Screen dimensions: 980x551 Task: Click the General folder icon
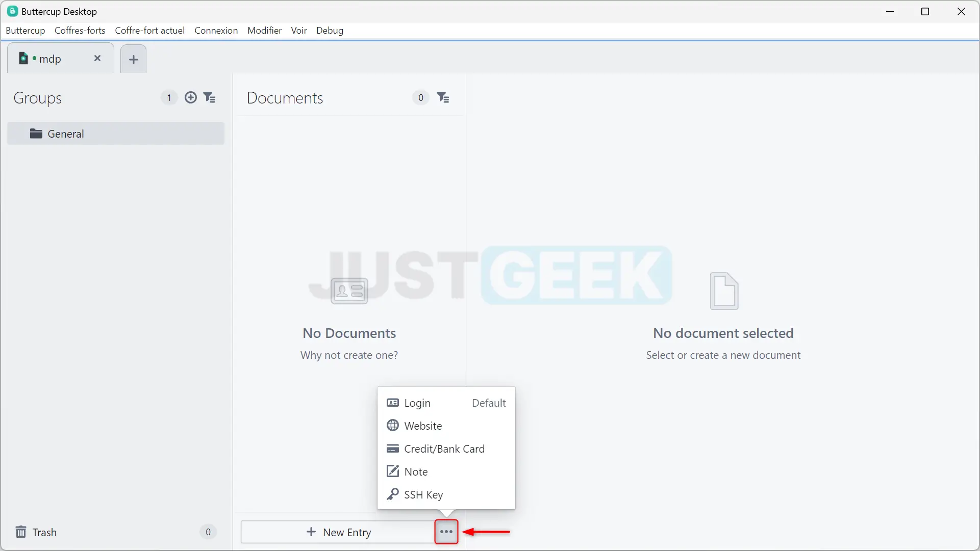[36, 134]
